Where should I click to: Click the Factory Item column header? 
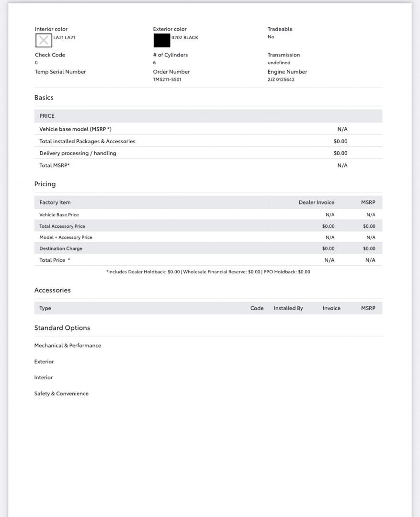55,202
